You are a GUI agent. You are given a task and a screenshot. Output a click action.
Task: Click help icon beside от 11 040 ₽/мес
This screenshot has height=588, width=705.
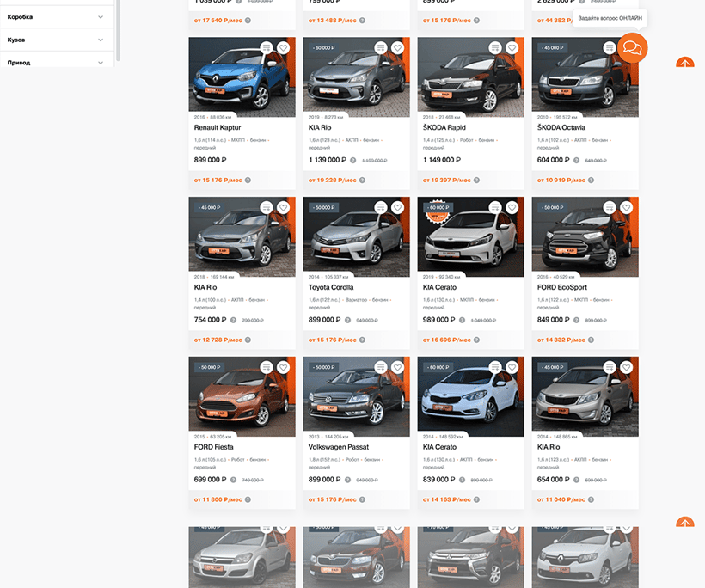click(591, 499)
